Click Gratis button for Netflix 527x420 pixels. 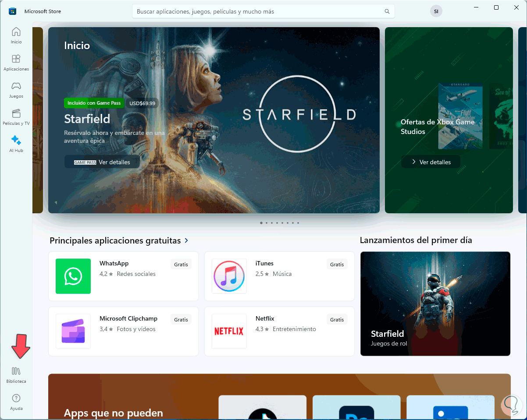tap(337, 319)
